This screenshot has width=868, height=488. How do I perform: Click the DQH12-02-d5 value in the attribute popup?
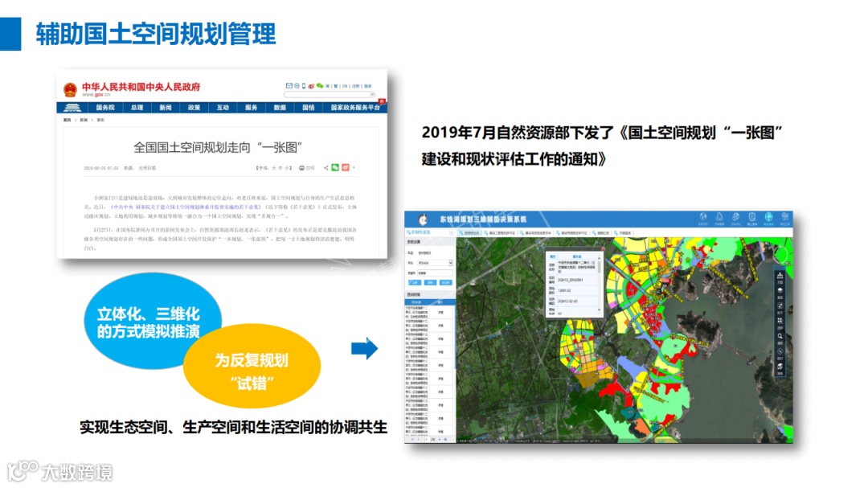pyautogui.click(x=567, y=301)
